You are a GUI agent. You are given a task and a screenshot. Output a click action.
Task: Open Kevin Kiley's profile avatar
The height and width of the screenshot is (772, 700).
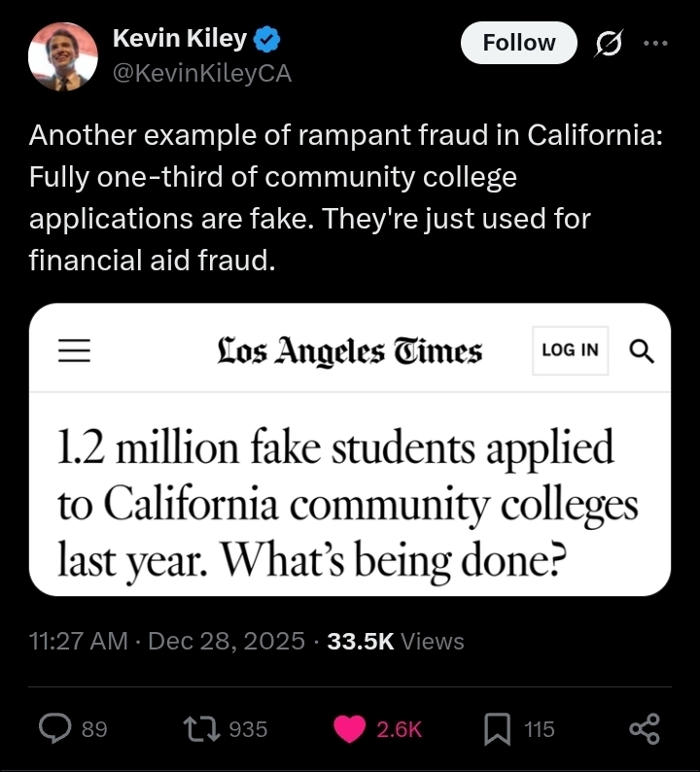click(x=63, y=56)
